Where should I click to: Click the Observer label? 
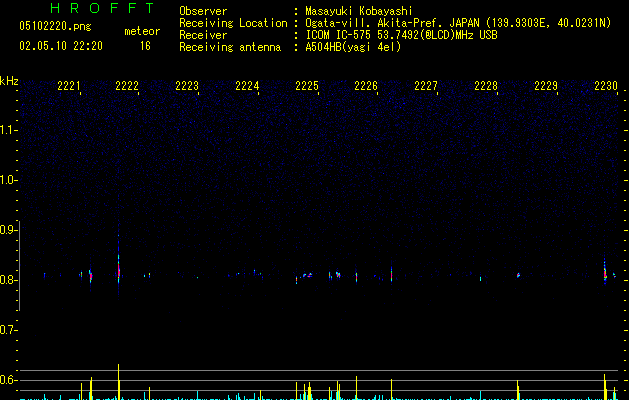pos(203,11)
